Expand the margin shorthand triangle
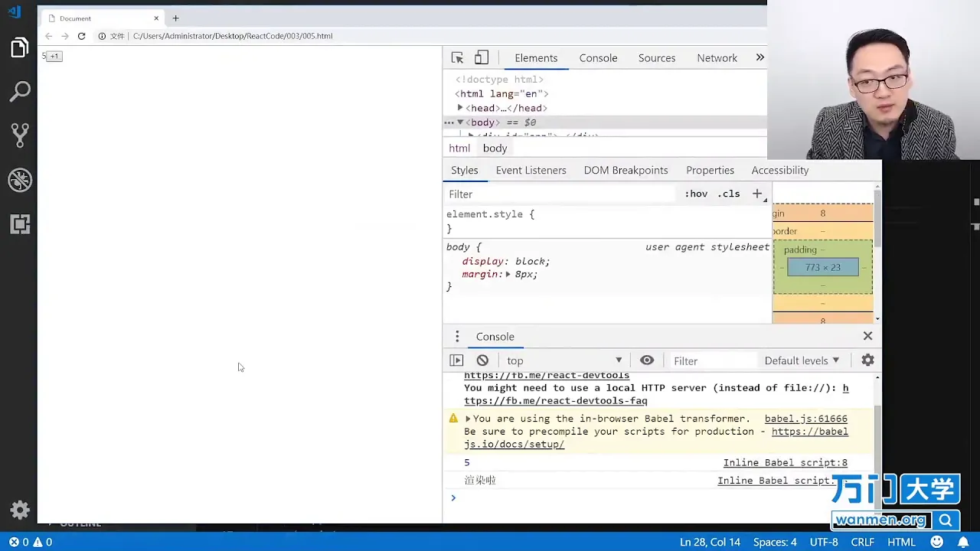Image resolution: width=980 pixels, height=551 pixels. click(x=508, y=274)
